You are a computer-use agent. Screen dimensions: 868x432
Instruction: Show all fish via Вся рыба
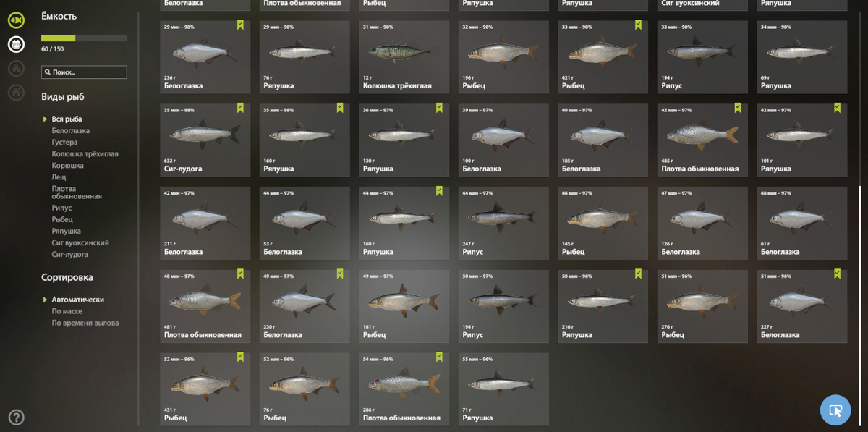point(67,119)
